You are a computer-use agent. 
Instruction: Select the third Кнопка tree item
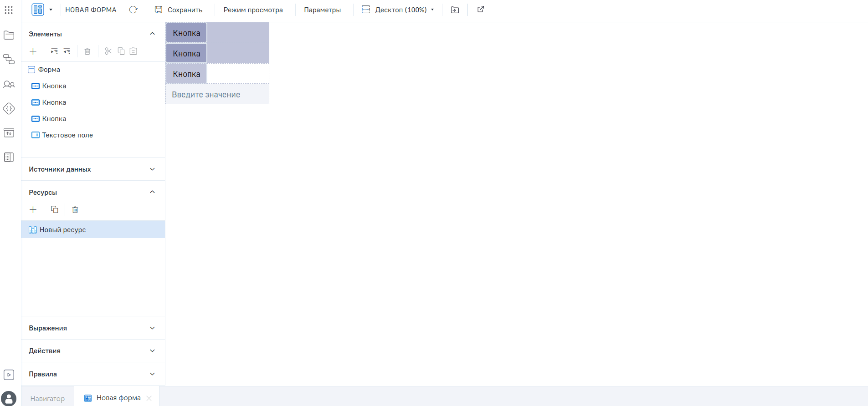coord(93,119)
